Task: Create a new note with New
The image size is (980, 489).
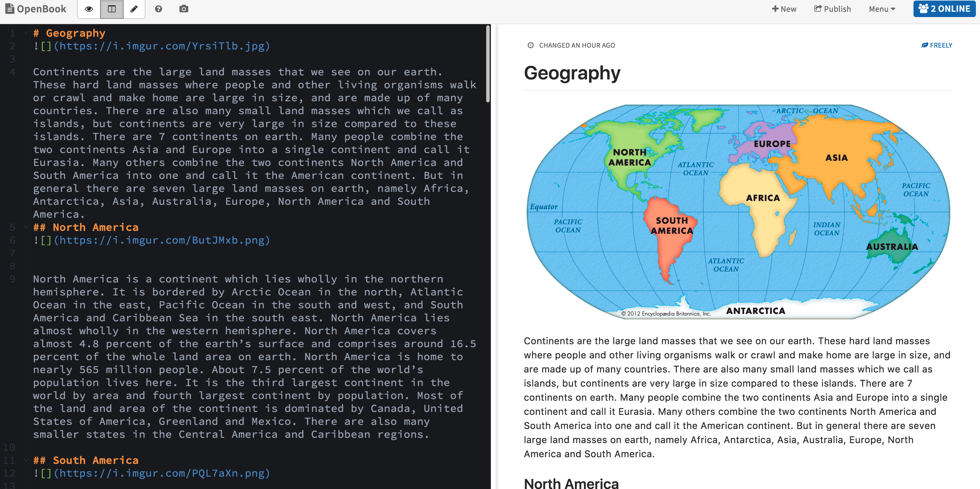Action: click(784, 9)
